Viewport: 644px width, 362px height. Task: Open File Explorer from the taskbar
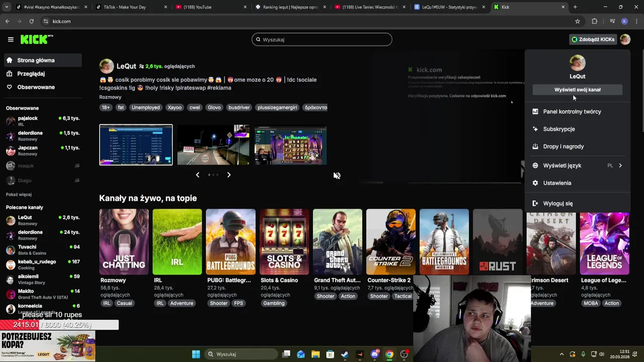(x=315, y=354)
